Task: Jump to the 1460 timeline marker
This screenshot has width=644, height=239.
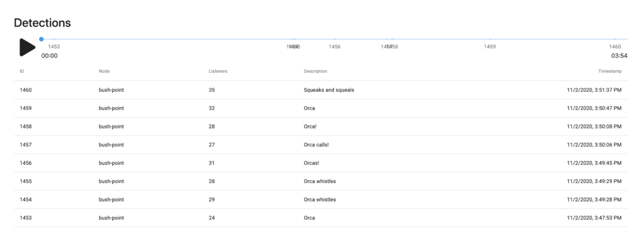Action: coord(615,47)
